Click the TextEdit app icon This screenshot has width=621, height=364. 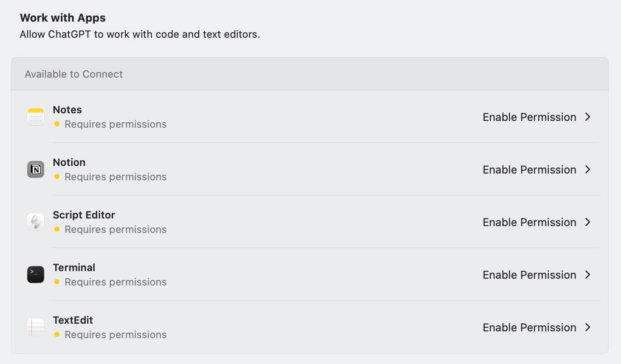36,327
